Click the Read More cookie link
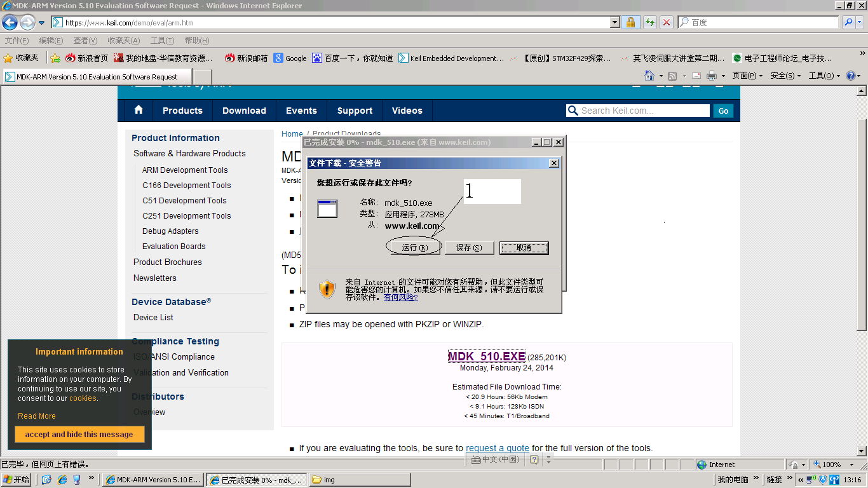This screenshot has width=868, height=488. pos(37,416)
